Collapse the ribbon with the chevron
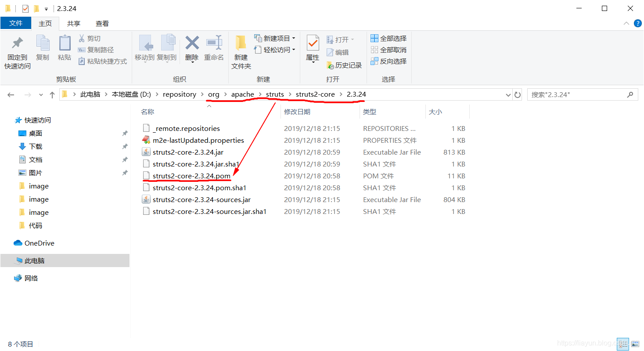This screenshot has width=644, height=351. (x=626, y=23)
